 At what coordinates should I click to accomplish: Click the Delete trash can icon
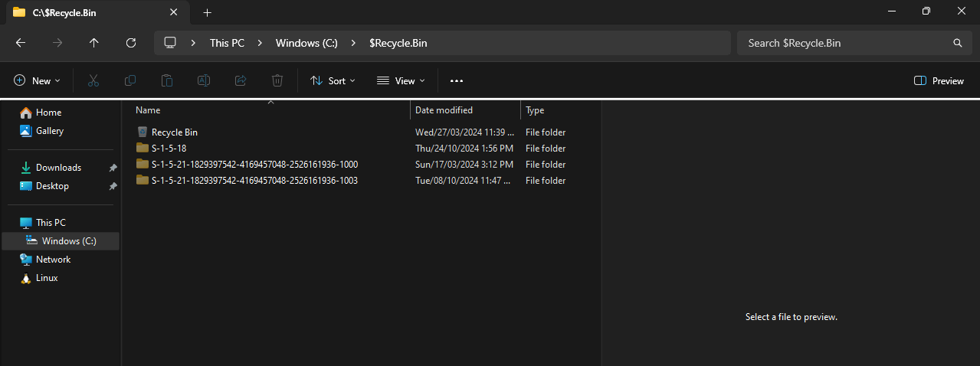click(x=277, y=80)
